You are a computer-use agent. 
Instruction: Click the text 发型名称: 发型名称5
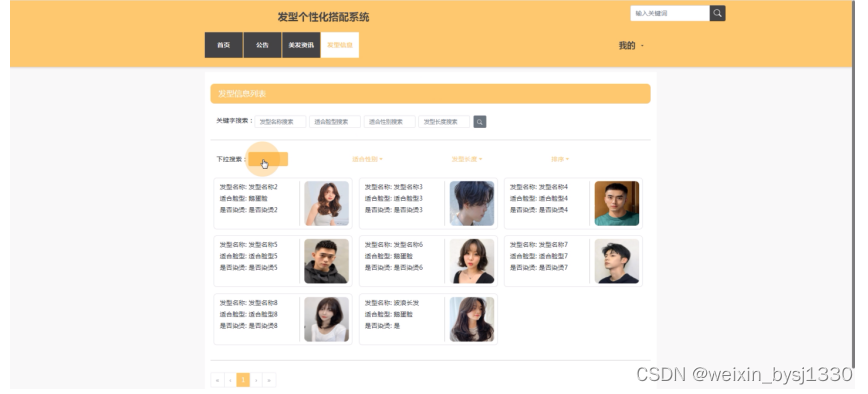[249, 245]
